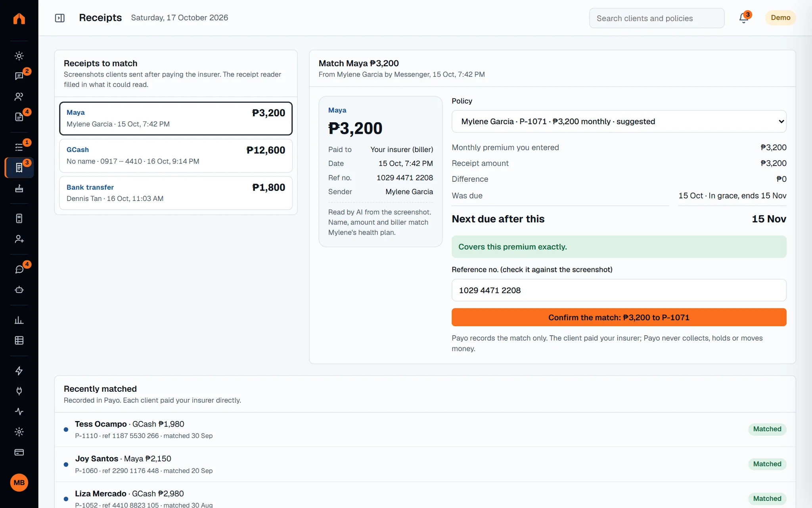Open Tess Ocampo matched receipt row
The image size is (812, 508).
point(425,429)
